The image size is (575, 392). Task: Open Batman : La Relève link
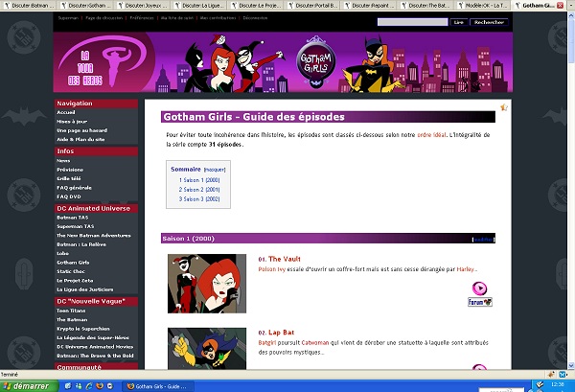(x=81, y=244)
